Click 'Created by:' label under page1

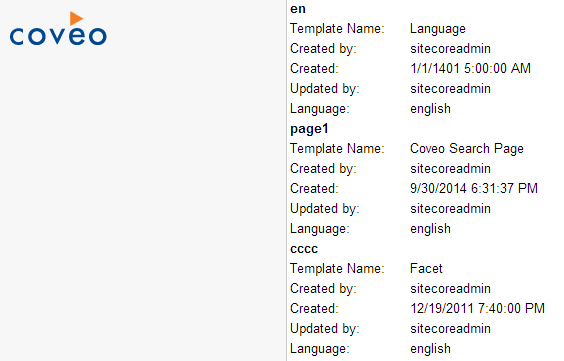pos(323,169)
